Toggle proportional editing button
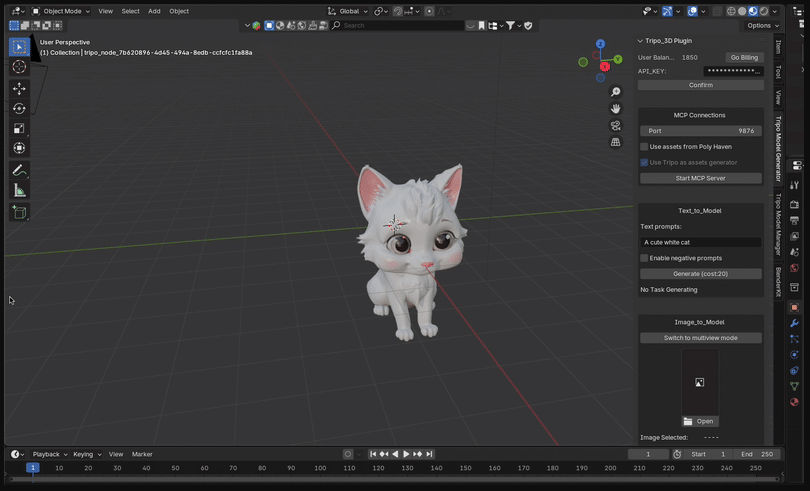This screenshot has height=491, width=810. coord(429,11)
